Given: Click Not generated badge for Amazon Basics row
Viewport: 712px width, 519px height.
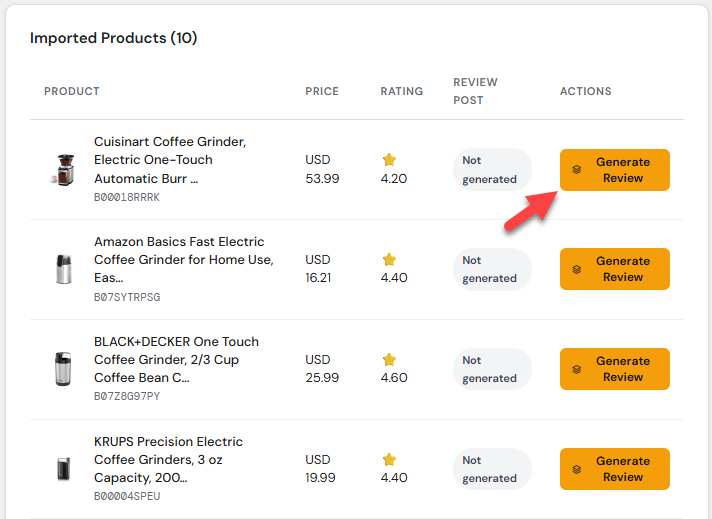Looking at the screenshot, I should [492, 269].
